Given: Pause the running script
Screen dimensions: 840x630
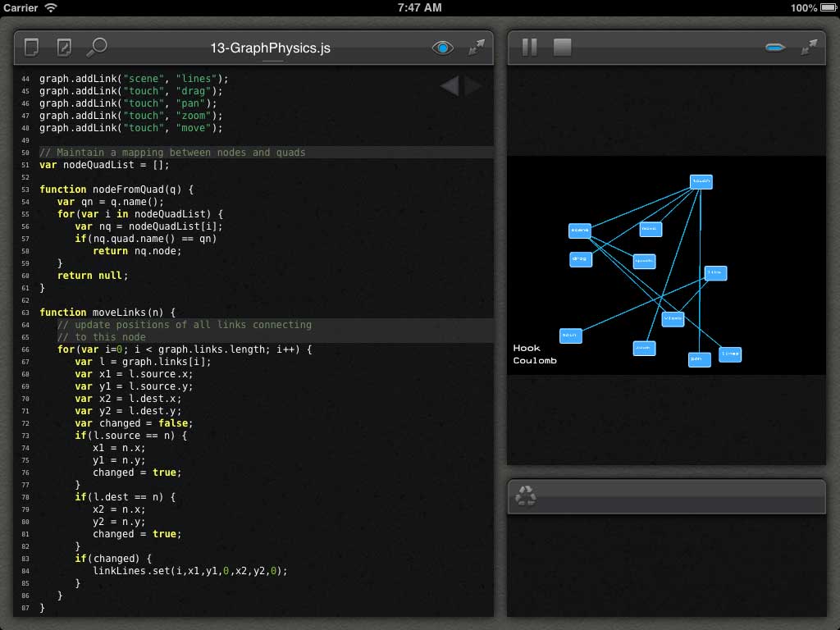Looking at the screenshot, I should pos(529,47).
